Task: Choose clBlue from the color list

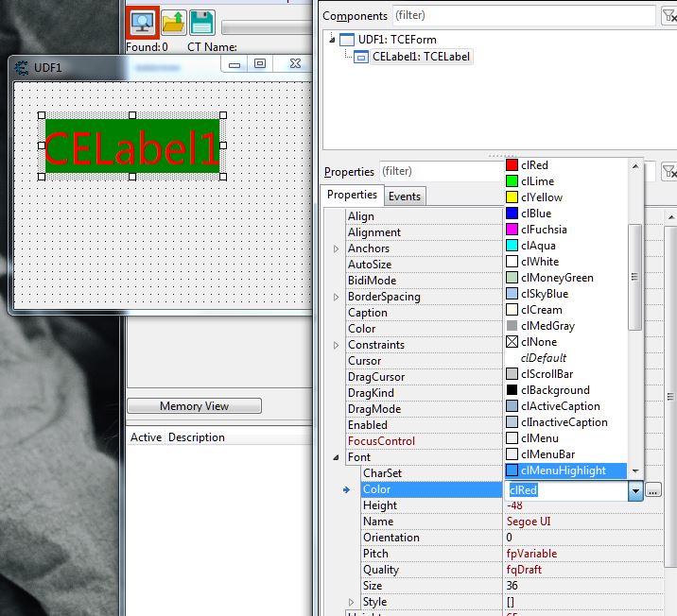Action: tap(565, 214)
